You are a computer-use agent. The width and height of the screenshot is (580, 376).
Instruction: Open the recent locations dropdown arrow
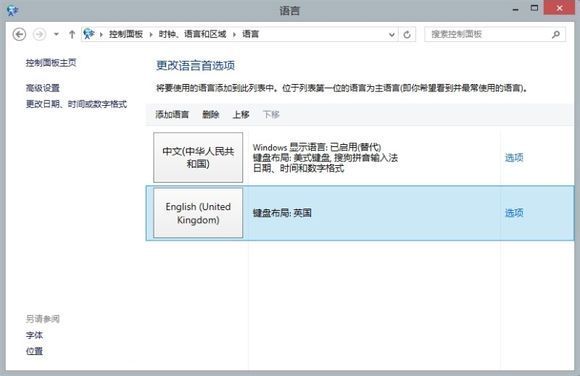pos(56,34)
